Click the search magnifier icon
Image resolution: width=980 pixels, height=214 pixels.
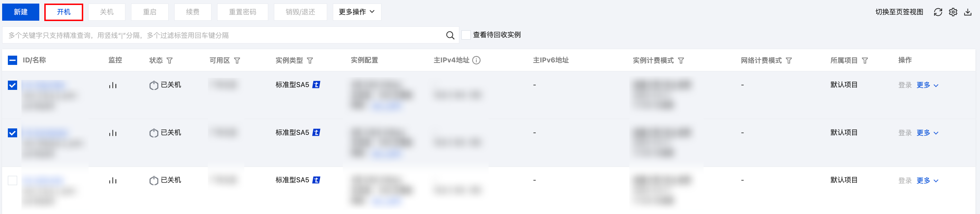(450, 35)
